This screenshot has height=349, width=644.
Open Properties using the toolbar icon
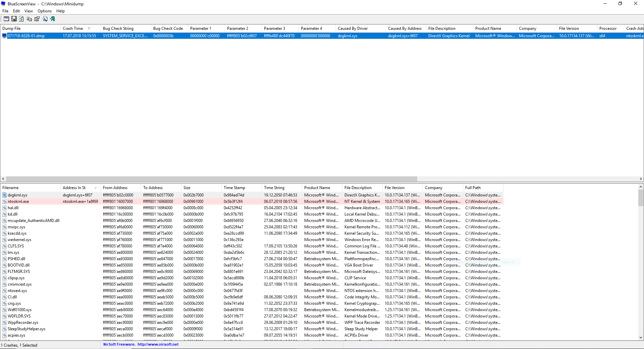37,19
